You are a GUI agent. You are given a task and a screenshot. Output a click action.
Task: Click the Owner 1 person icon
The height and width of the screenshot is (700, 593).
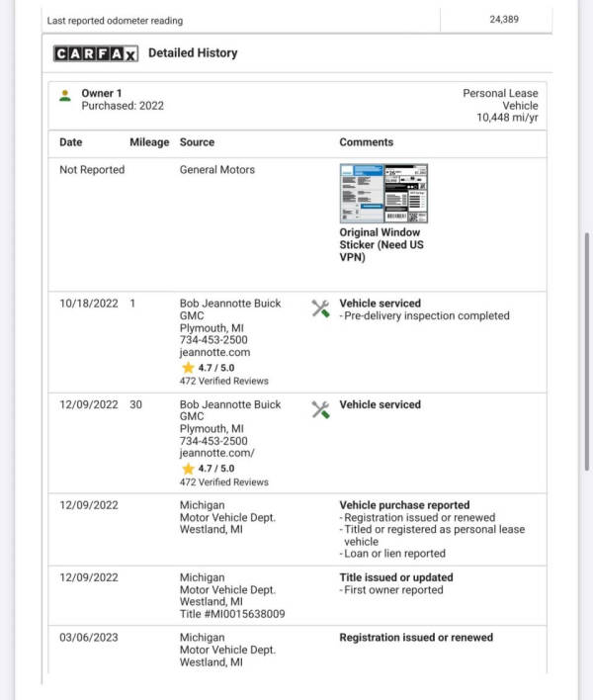pos(65,95)
